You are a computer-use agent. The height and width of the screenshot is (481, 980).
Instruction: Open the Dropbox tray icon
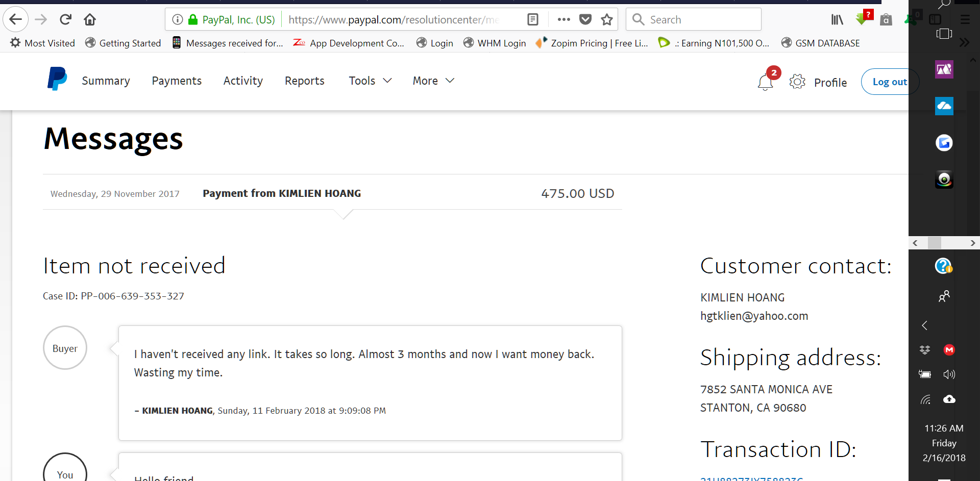(925, 350)
